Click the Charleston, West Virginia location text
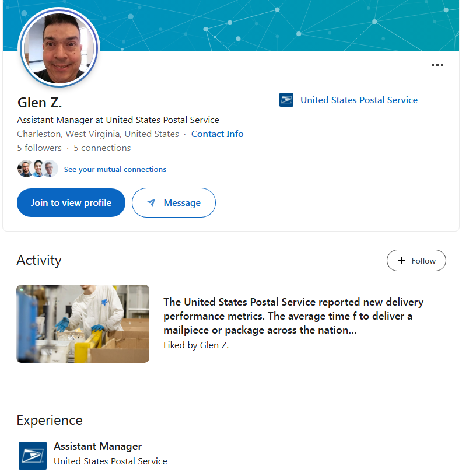The image size is (462, 476). pyautogui.click(x=98, y=134)
